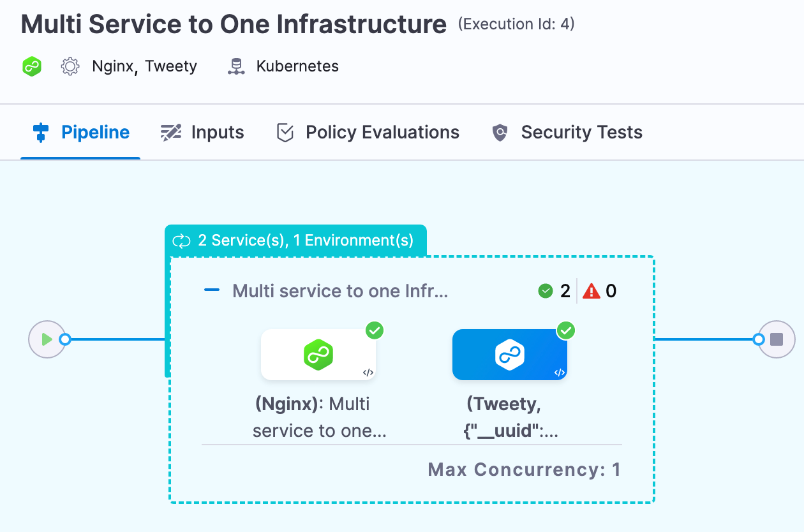Switch to the Inputs tab
The image size is (804, 532).
tap(202, 133)
